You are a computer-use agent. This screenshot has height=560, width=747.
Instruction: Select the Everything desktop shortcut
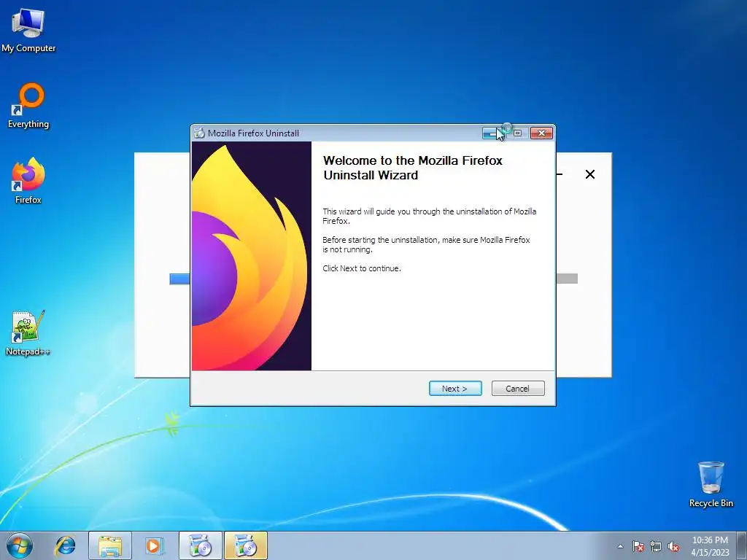coord(28,106)
